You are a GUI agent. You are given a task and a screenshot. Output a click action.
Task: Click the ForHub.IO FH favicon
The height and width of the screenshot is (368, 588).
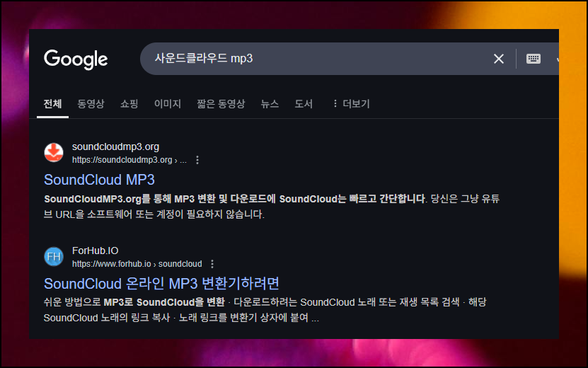(54, 257)
